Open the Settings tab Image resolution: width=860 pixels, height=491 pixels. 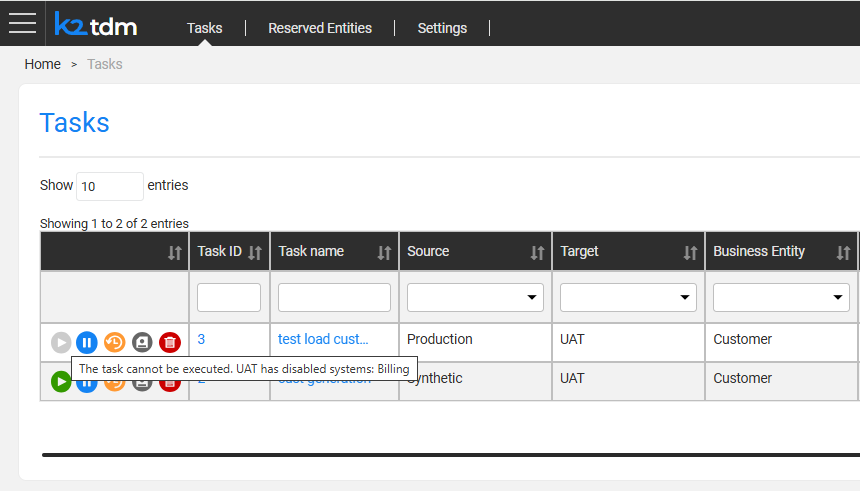[x=442, y=28]
